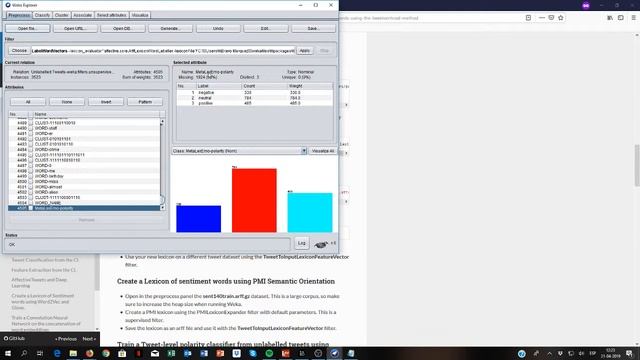The height and width of the screenshot is (360, 640).
Task: Apply the LabelWordVectors filter
Action: pyautogui.click(x=304, y=51)
